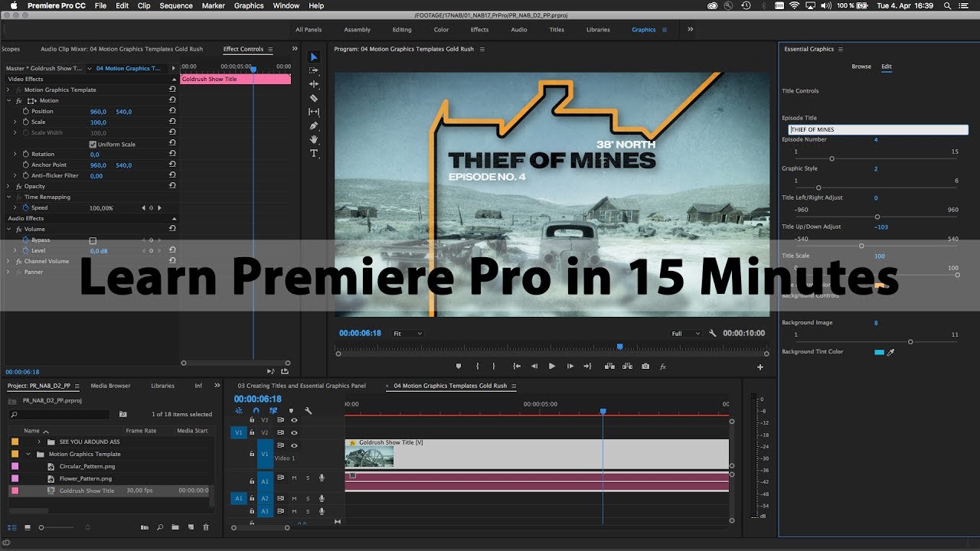Image resolution: width=980 pixels, height=551 pixels.
Task: Open the Fit zoom level dropdown
Action: [407, 334]
